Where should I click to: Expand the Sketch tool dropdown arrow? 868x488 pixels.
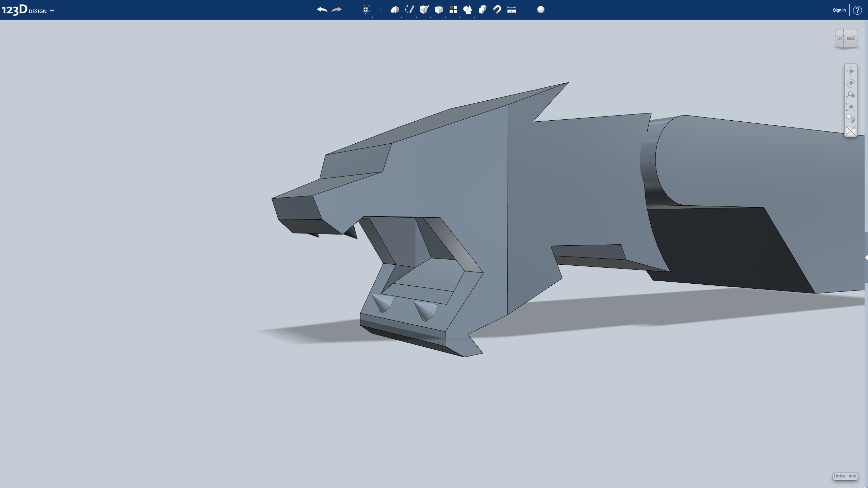point(416,16)
